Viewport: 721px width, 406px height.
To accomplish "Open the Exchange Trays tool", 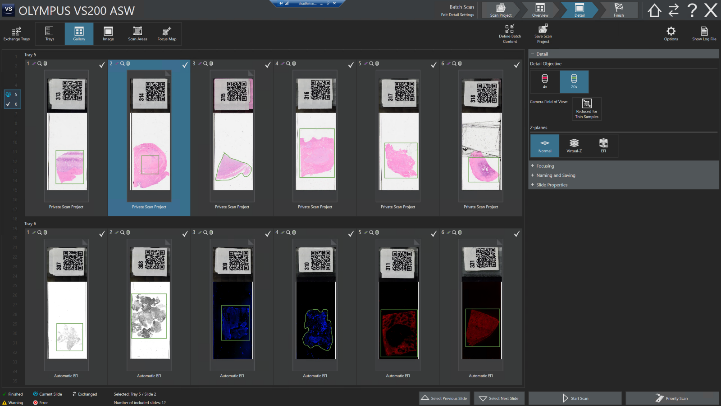I will click(18, 33).
